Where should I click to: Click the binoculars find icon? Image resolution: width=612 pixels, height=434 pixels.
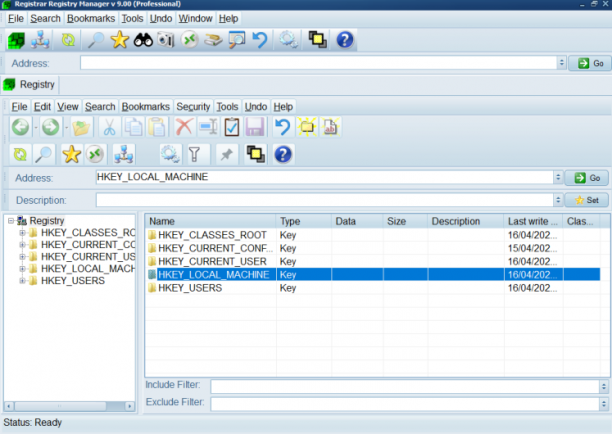coord(143,40)
